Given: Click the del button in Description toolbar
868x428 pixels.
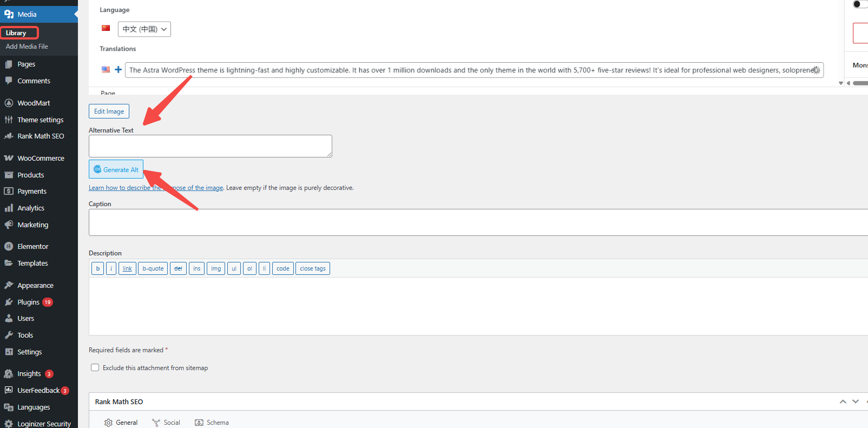Looking at the screenshot, I should point(178,268).
